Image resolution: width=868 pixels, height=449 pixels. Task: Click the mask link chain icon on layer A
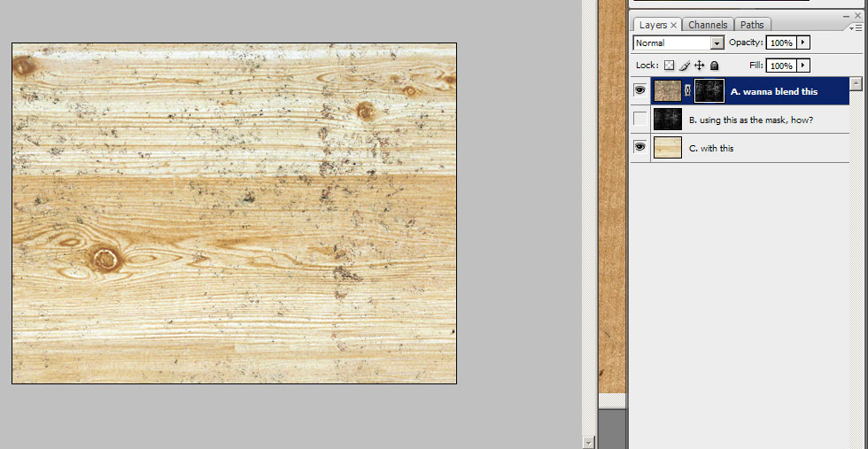point(688,91)
